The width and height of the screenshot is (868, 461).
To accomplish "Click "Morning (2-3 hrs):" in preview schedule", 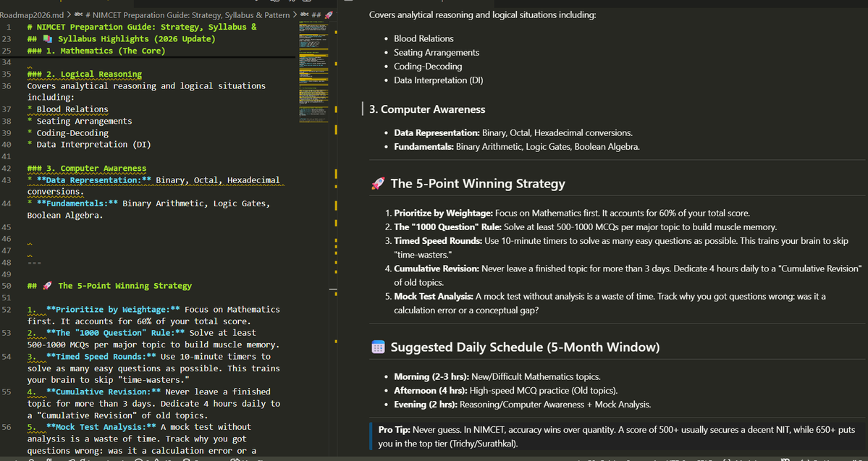I will 431,376.
